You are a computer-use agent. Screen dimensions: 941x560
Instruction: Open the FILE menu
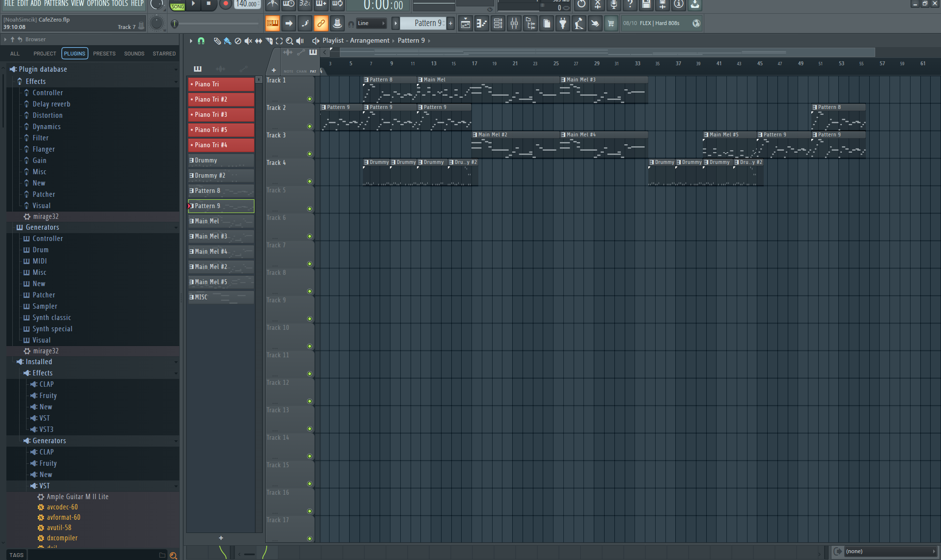9,3
